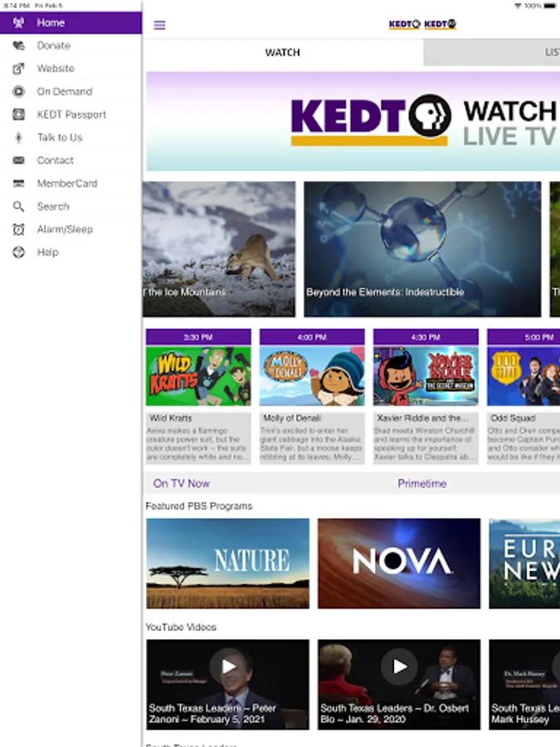
Task: Open the Mark Hussey YouTube video
Action: (x=524, y=685)
